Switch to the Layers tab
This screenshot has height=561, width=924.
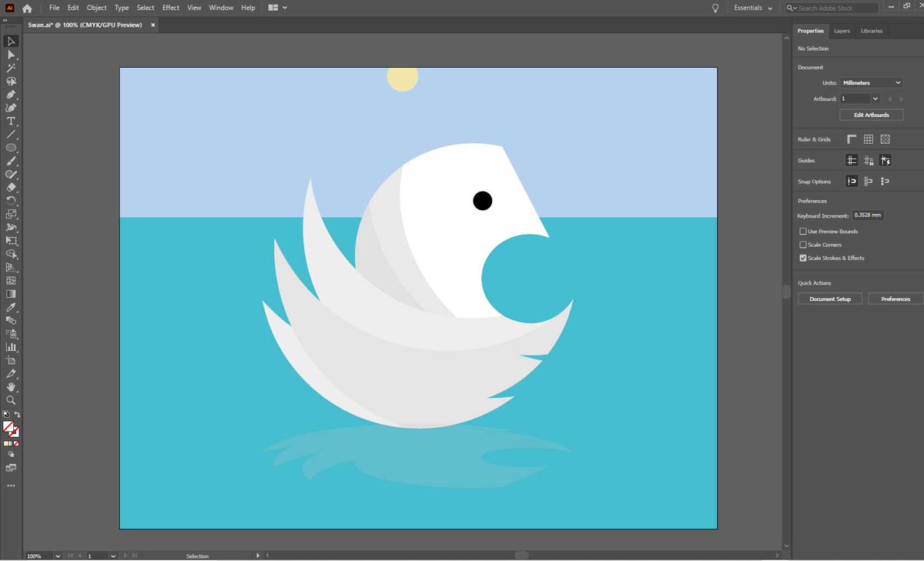(842, 31)
